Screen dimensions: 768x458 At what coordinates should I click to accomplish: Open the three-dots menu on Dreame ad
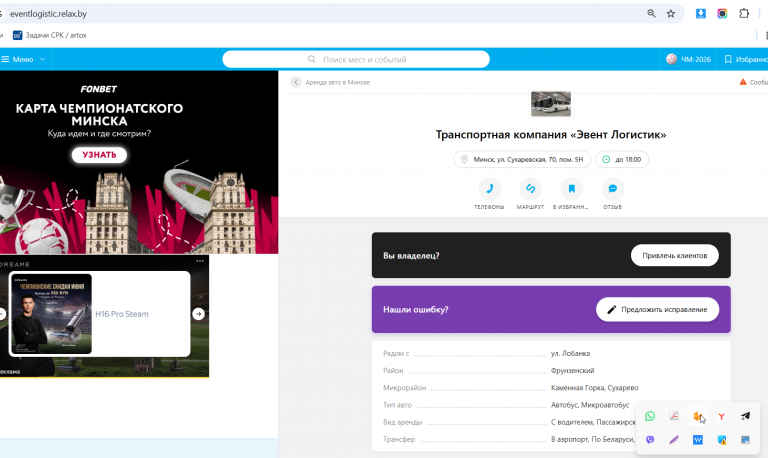(200, 261)
